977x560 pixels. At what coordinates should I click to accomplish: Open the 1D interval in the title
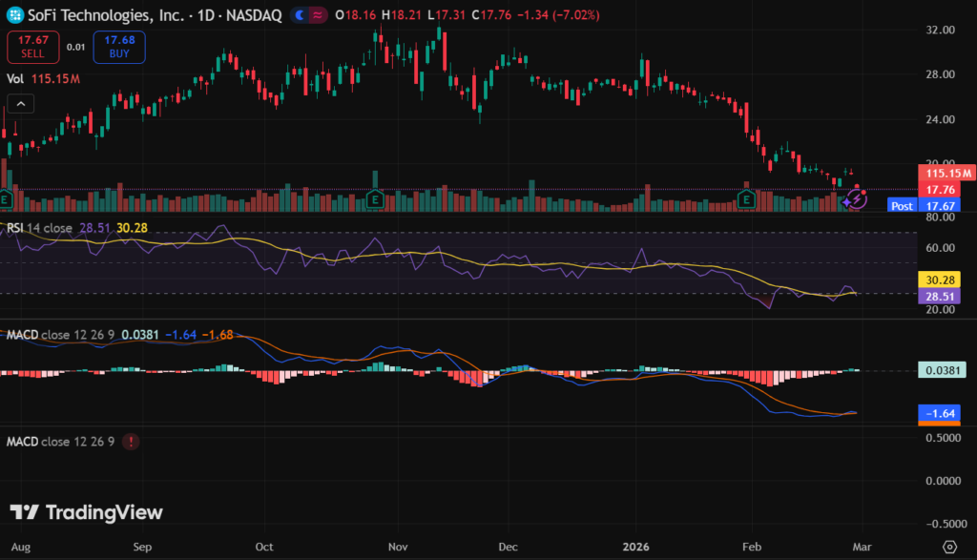click(x=203, y=16)
